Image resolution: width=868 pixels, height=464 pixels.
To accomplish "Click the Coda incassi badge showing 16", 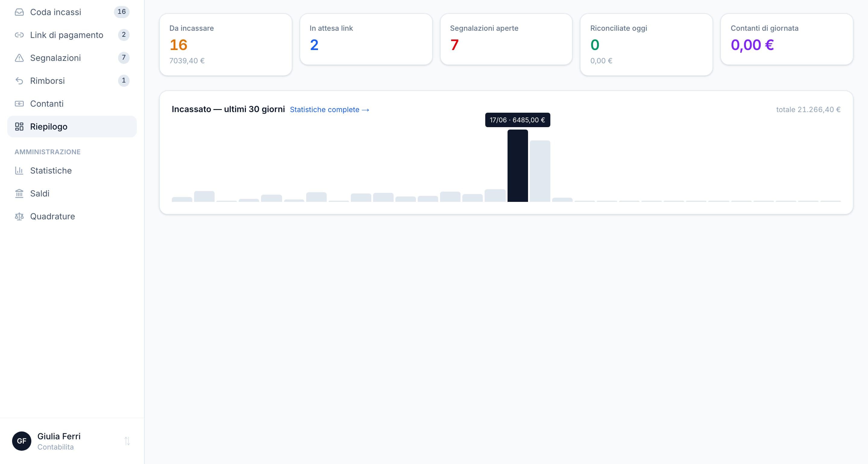I will point(122,12).
